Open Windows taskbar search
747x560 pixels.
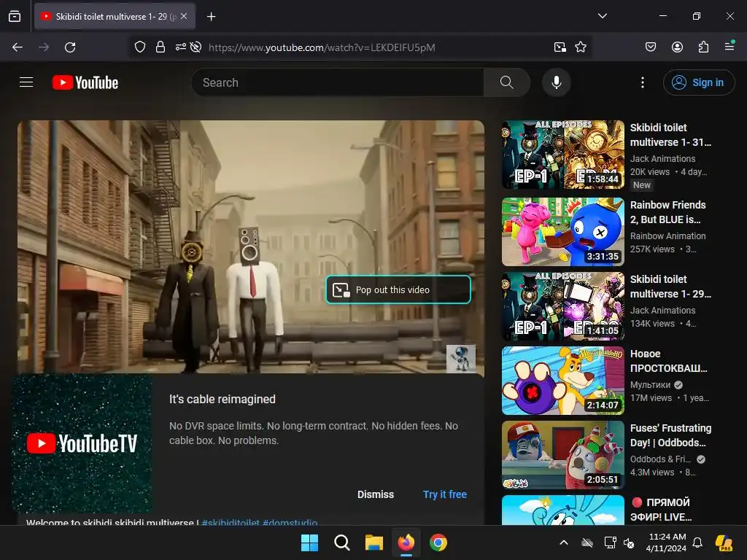(341, 542)
